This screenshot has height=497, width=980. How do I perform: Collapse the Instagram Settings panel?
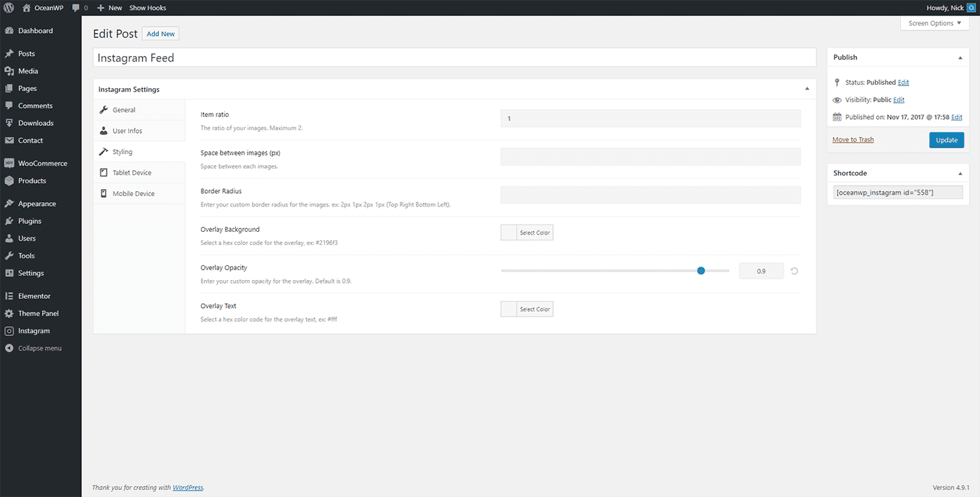(x=807, y=89)
